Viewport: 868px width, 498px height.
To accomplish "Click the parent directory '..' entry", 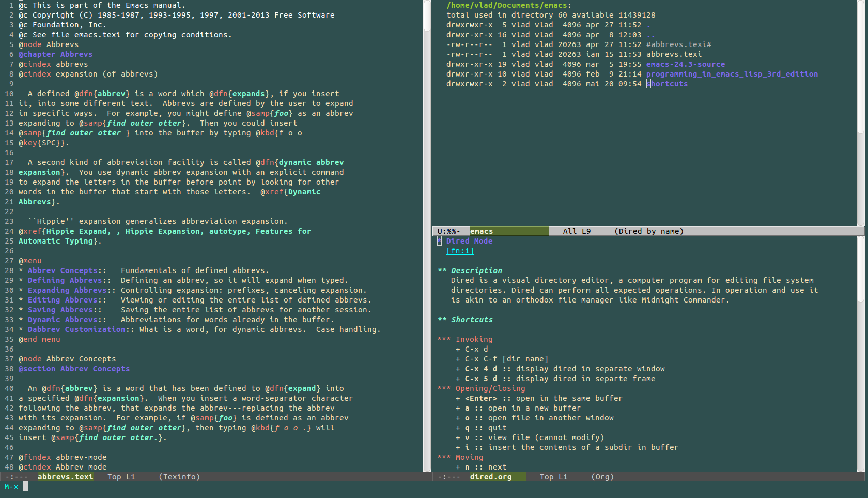I will pos(650,35).
